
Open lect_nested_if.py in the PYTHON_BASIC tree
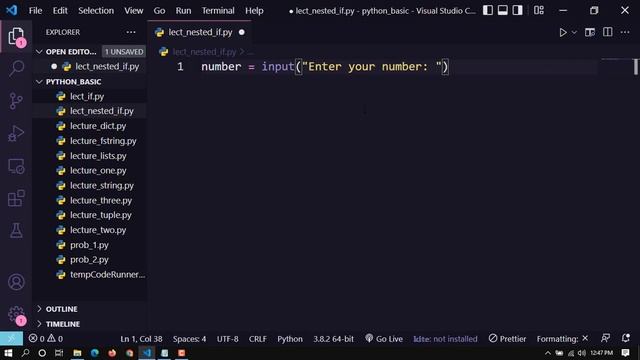(x=102, y=111)
